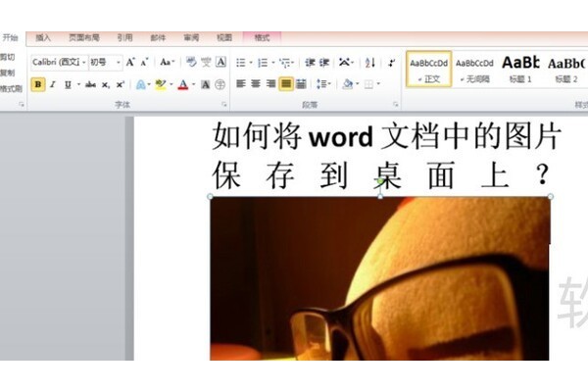Toggle Superscript formatting
Viewport: 588px width, 392px height.
(x=120, y=85)
